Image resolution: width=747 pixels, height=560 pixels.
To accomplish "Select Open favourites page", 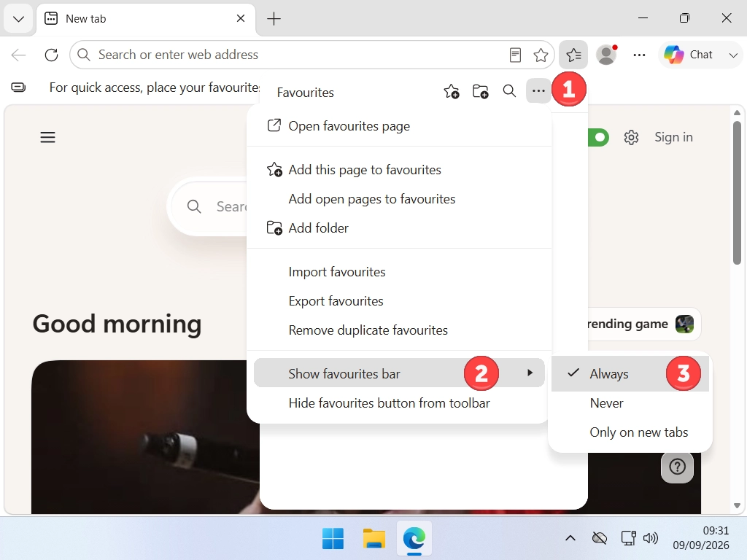I will tap(399, 125).
